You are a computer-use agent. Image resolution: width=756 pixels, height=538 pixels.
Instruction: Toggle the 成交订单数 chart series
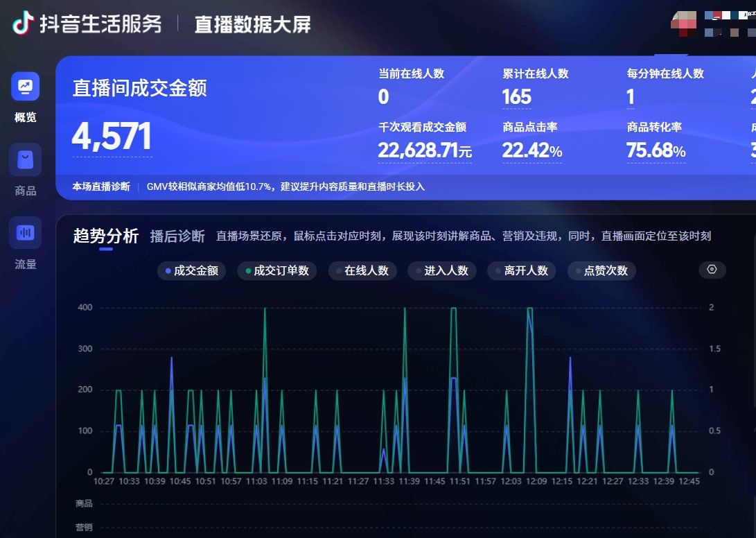tap(276, 270)
